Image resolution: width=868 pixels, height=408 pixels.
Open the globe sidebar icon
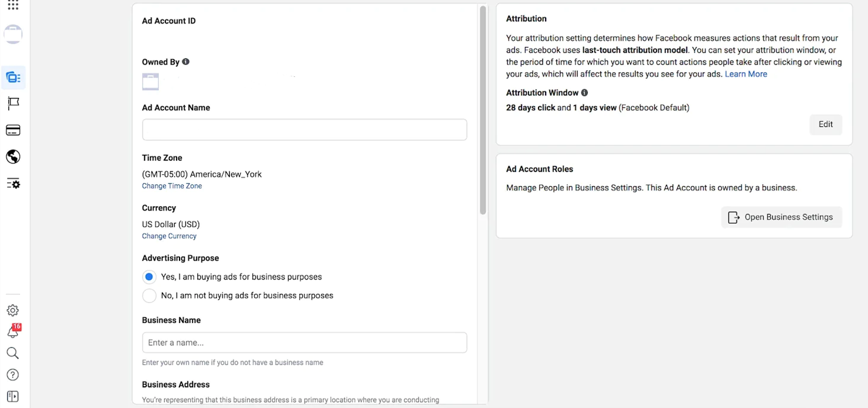13,156
